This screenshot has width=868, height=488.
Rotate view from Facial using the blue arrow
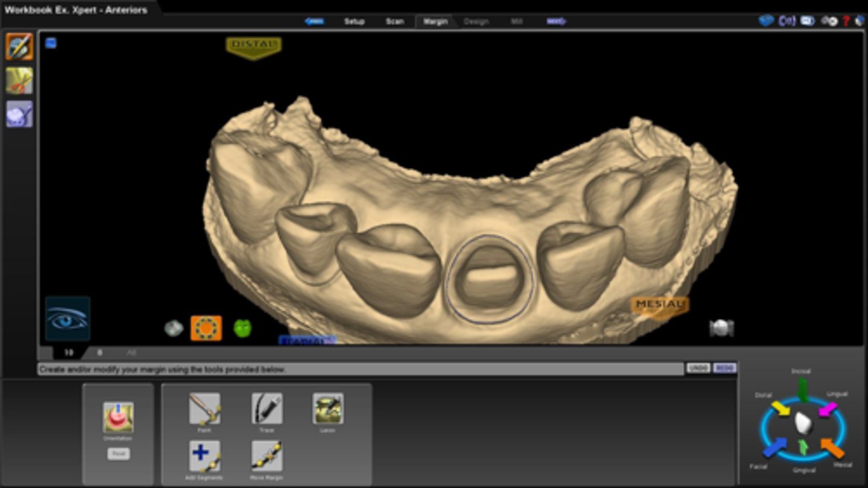[775, 446]
